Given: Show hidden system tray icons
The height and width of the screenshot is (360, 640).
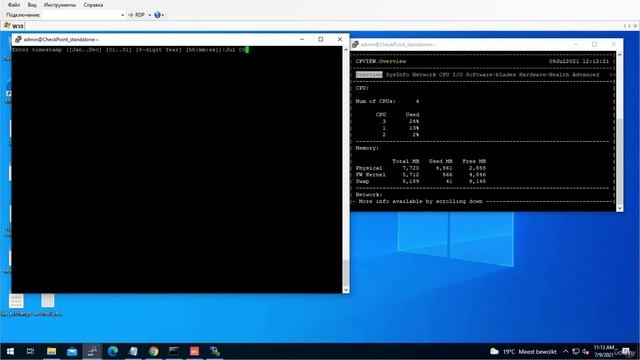Looking at the screenshot, I should tap(566, 351).
